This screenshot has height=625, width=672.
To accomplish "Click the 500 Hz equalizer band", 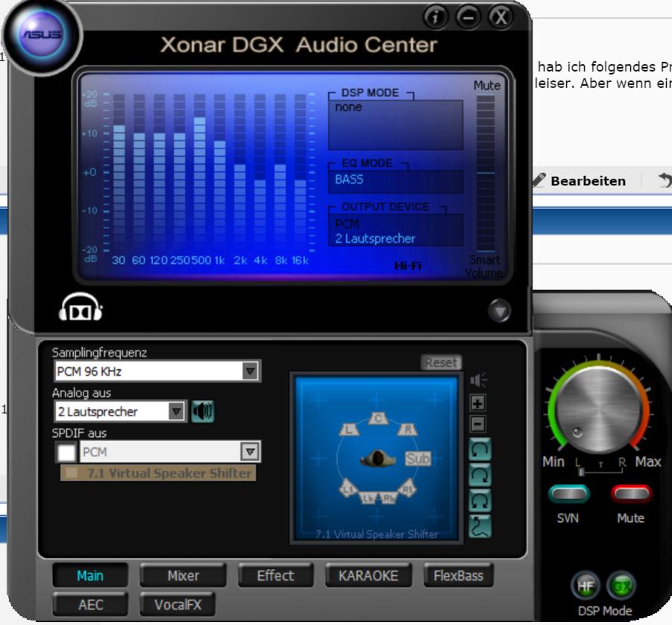I will point(200,174).
